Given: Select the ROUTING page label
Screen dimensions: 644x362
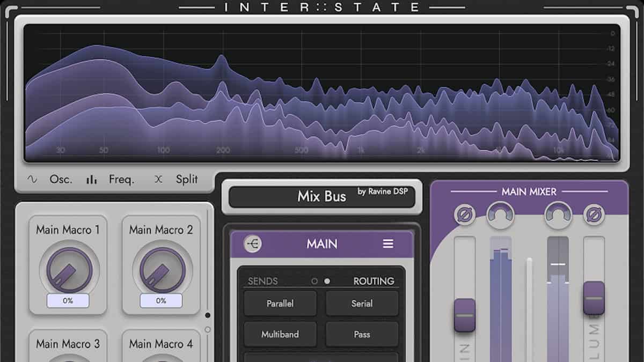Looking at the screenshot, I should [374, 281].
